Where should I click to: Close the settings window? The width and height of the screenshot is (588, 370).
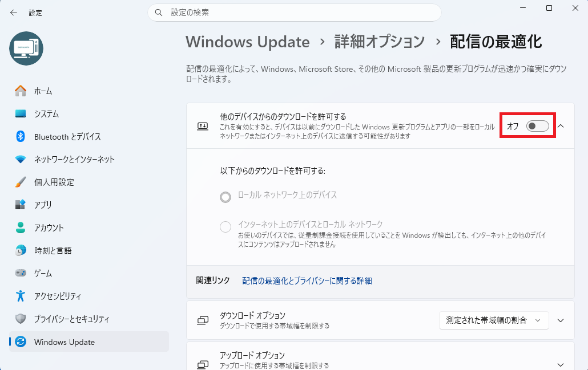(575, 8)
